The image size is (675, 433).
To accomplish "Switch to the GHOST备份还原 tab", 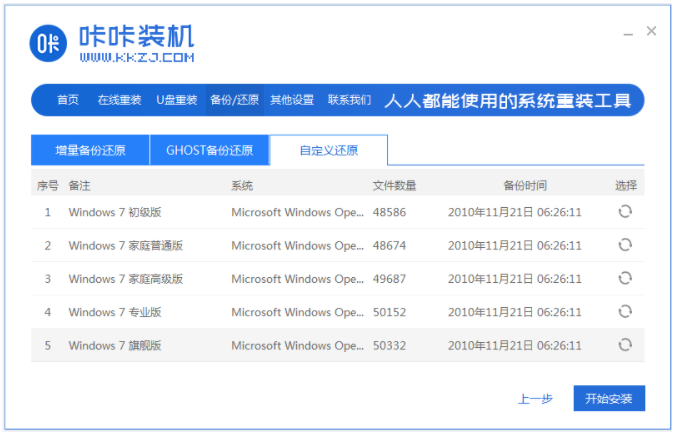I will pos(209,151).
